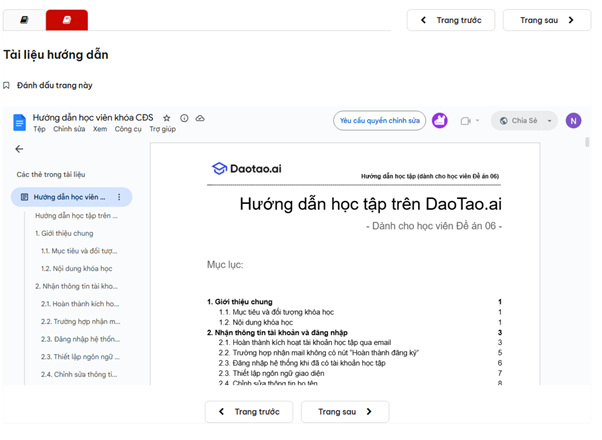Go to outline item 2. Nhận thông tin tài khoản

coord(76,286)
